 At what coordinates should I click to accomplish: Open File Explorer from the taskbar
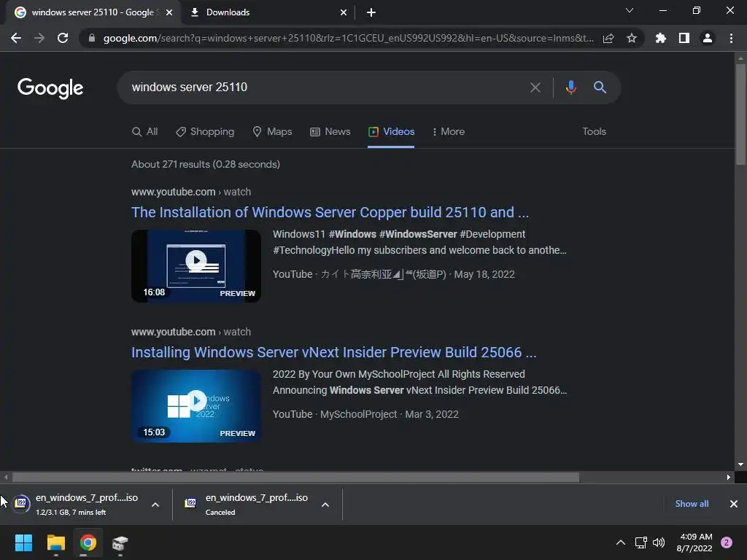[x=55, y=542]
